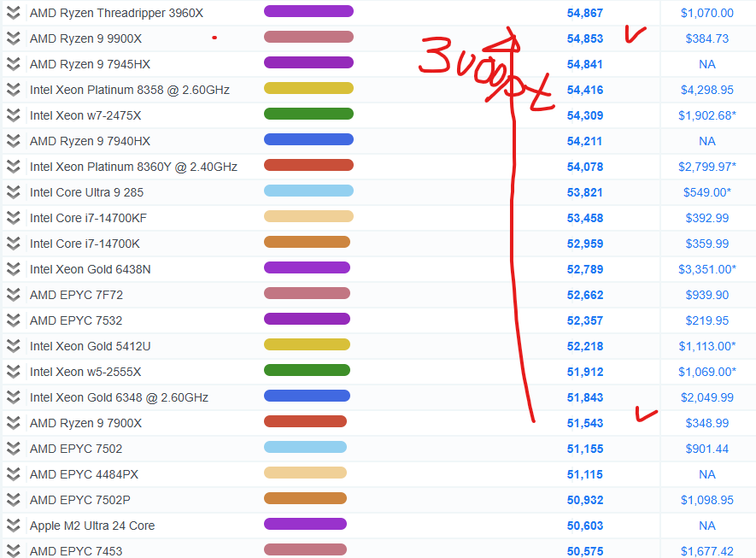Expand the Intel Core Ultra 9 285 row
756x558 pixels.
coord(14,192)
